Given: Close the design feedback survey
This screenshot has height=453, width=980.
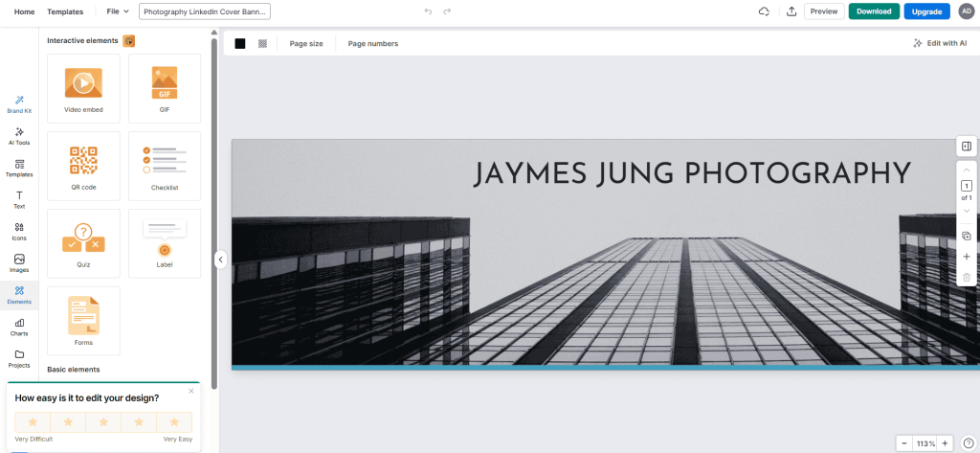Looking at the screenshot, I should click(191, 391).
